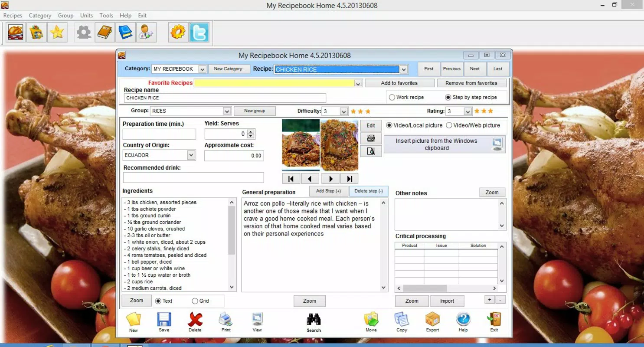Screen dimensions: 644x347
Task: Delete the recipe with red X icon
Action: pos(195,322)
